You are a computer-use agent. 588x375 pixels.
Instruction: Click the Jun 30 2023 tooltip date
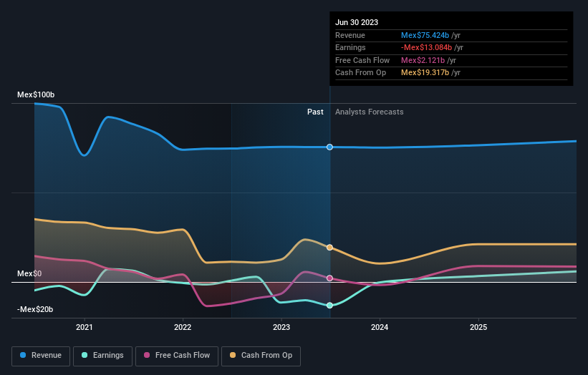point(357,22)
